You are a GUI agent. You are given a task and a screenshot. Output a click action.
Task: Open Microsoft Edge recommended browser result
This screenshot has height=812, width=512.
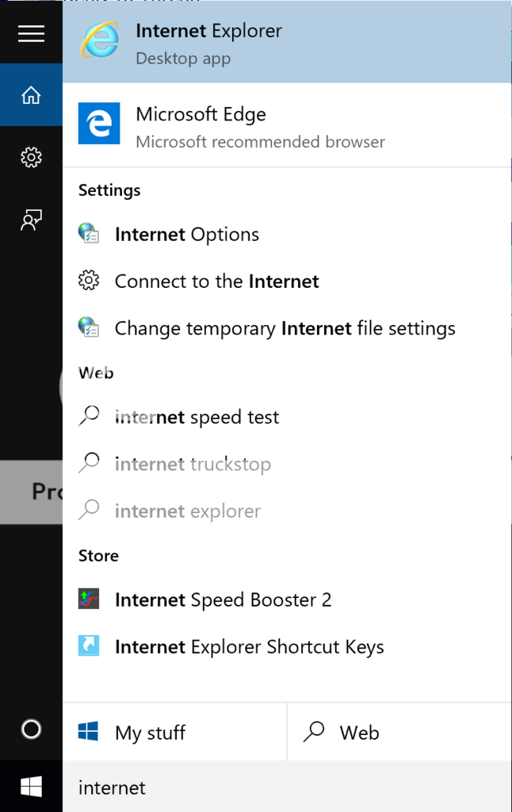(x=287, y=124)
